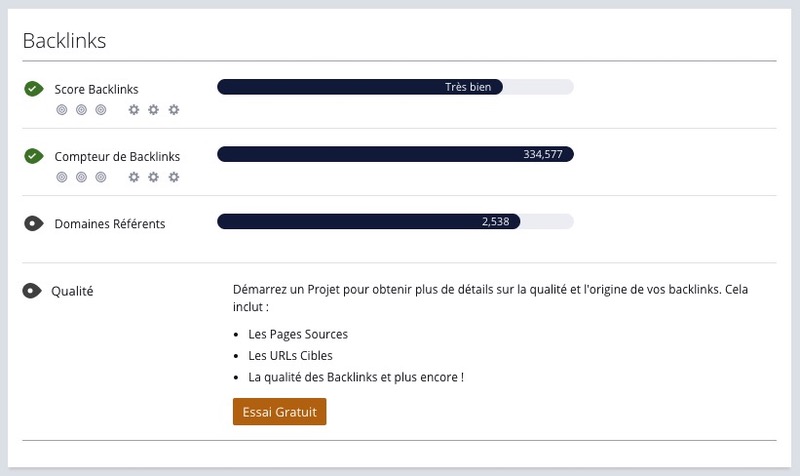Click the green checkmark beside Score Backlinks
800x476 pixels.
click(x=34, y=89)
